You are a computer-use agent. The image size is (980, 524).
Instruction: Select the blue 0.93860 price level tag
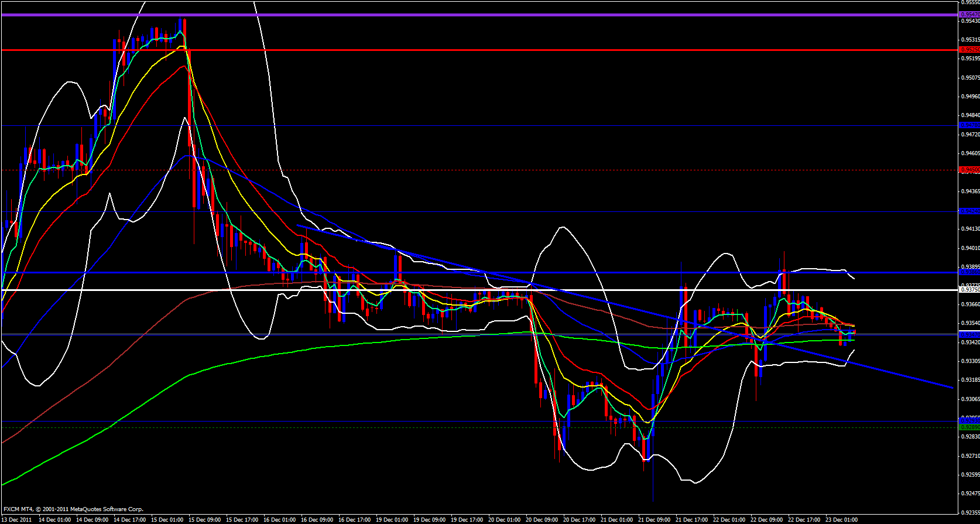pos(969,272)
